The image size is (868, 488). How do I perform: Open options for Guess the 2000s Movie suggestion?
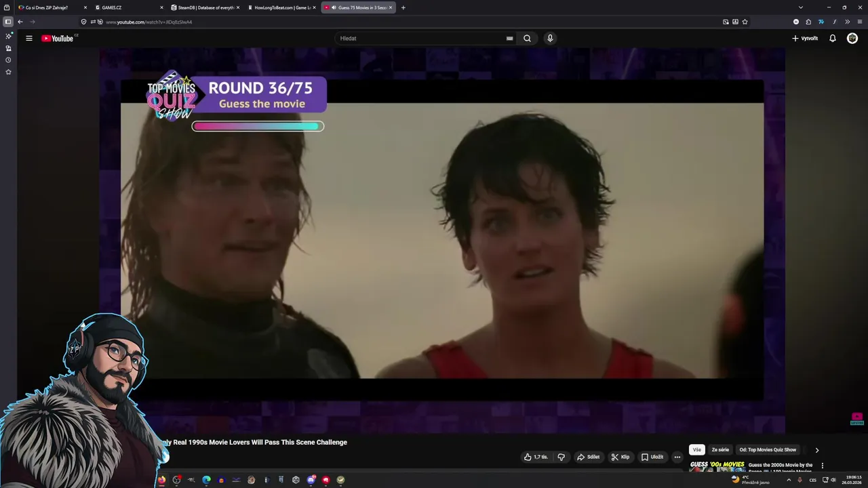tap(823, 466)
